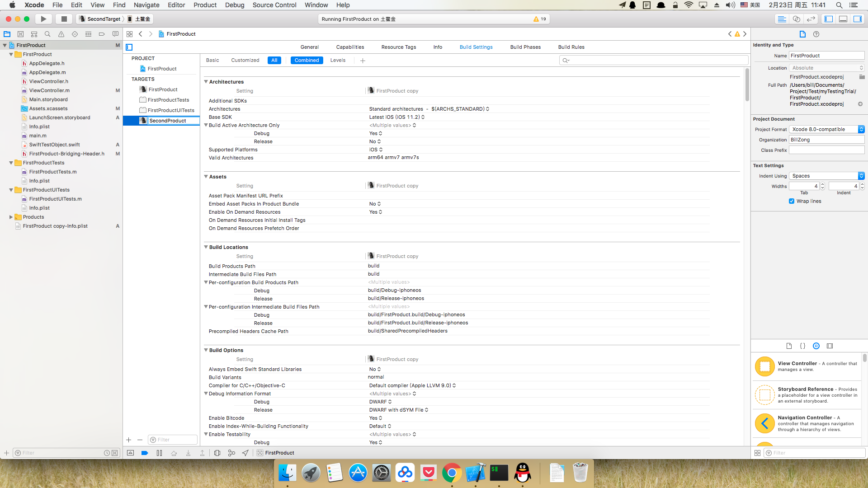Viewport: 868px width, 488px height.
Task: Open the Quick Help inspector
Action: pos(816,34)
